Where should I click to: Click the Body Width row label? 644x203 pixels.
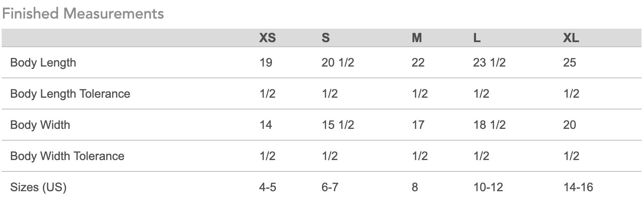[x=40, y=125]
